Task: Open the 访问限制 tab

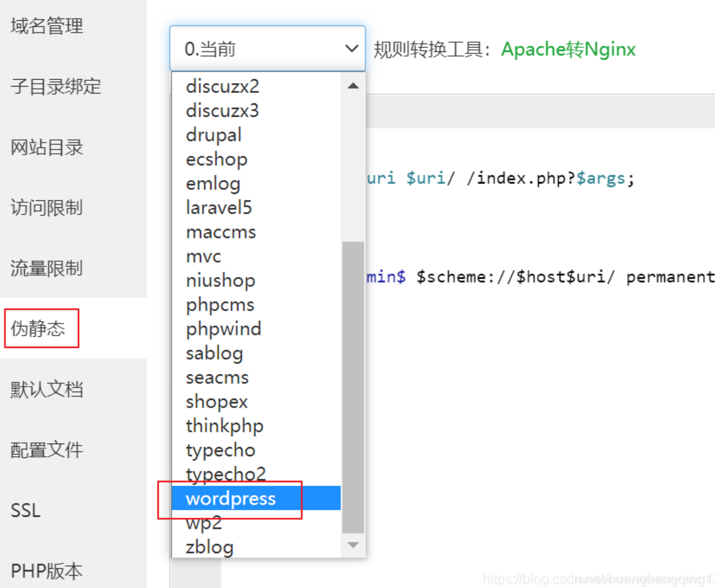Action: click(x=47, y=208)
